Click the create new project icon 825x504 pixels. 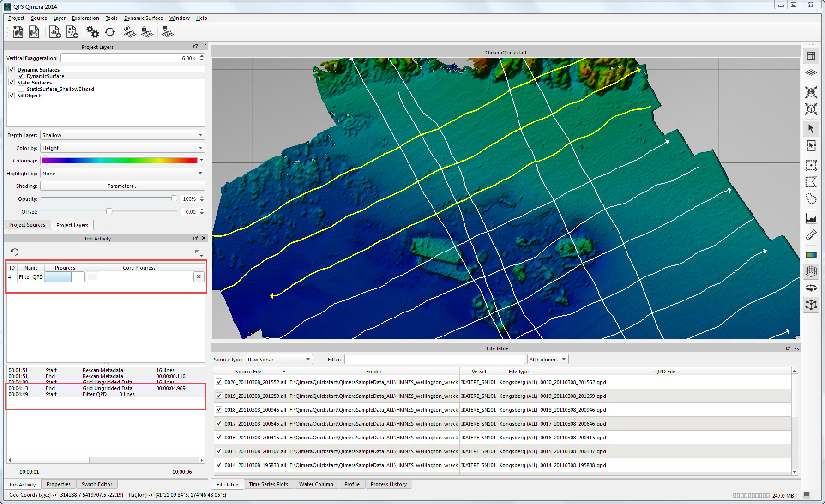[18, 32]
